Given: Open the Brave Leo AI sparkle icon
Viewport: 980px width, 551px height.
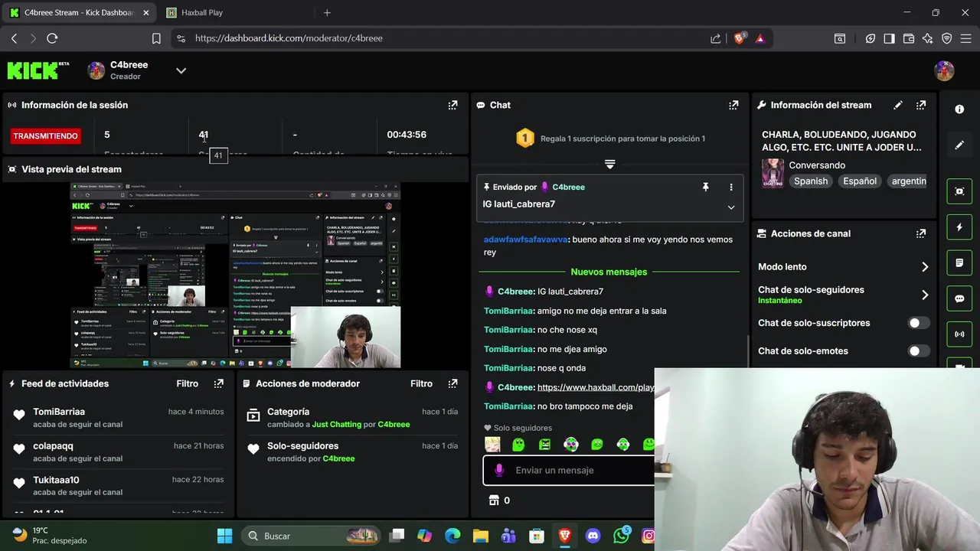Looking at the screenshot, I should coord(928,38).
